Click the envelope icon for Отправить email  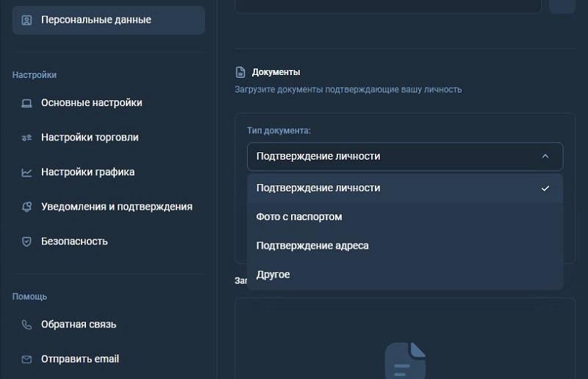tap(26, 359)
